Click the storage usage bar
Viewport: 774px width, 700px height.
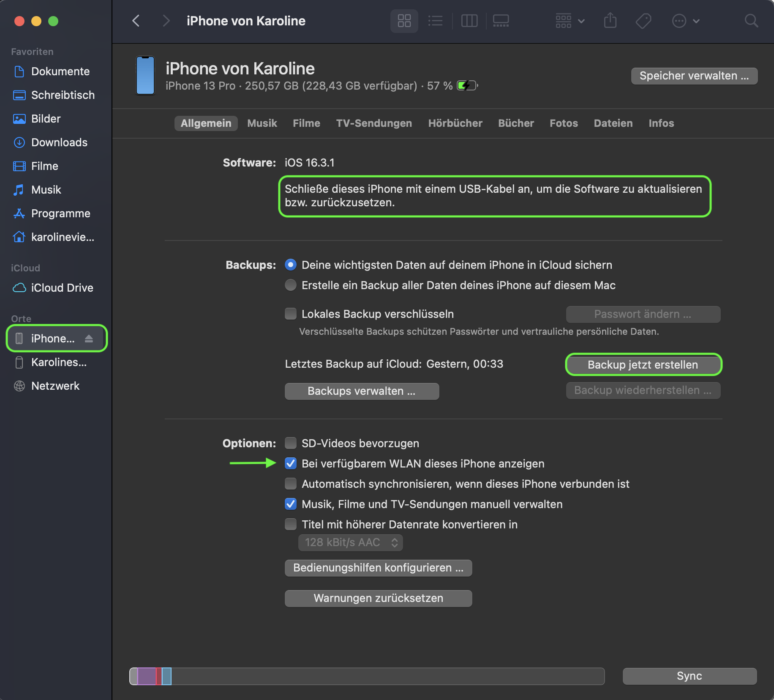[367, 676]
